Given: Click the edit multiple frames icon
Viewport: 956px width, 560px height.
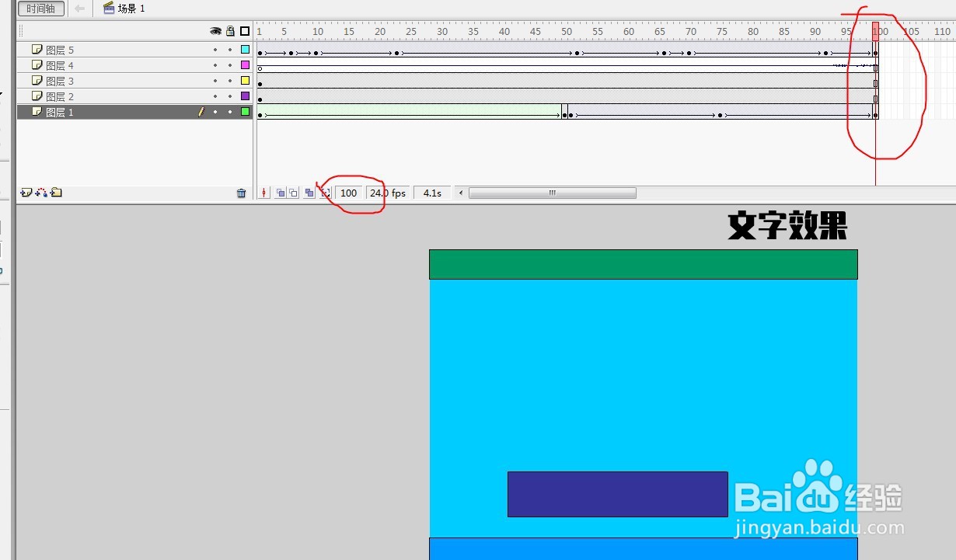Looking at the screenshot, I should [309, 193].
